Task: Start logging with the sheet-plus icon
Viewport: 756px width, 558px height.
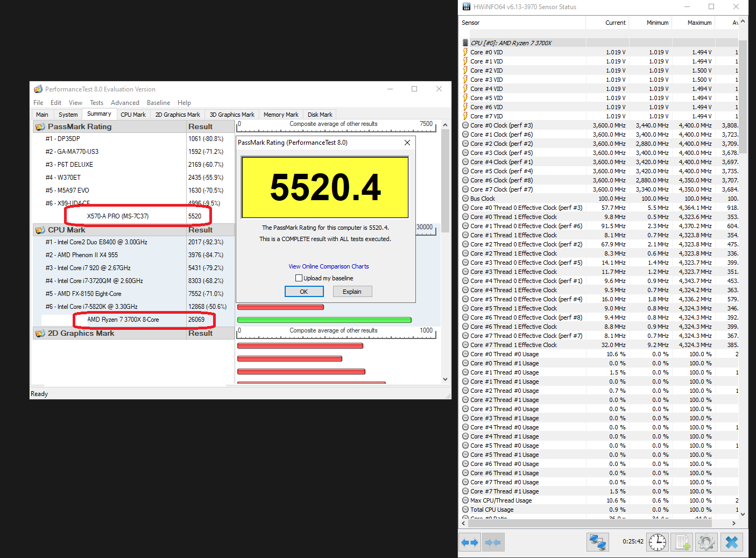Action: pos(682,542)
